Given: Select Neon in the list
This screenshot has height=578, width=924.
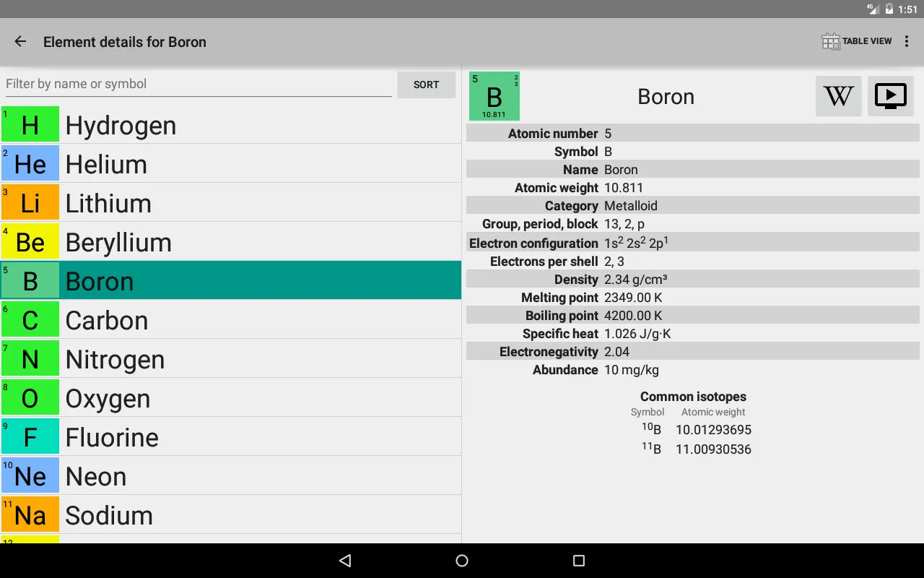Looking at the screenshot, I should coord(260,476).
